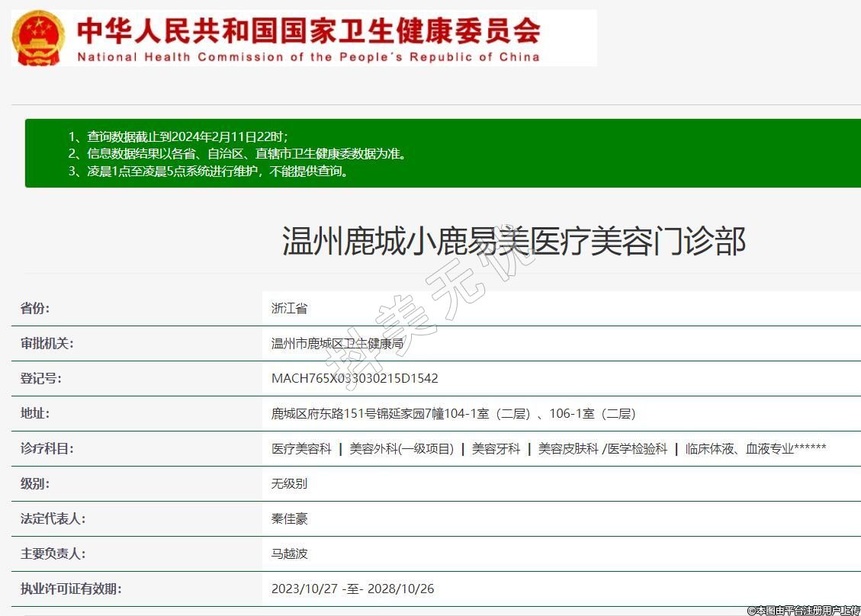The width and height of the screenshot is (861, 616).
Task: Click the address value 鹿城区府东路151号
Action: click(x=453, y=413)
